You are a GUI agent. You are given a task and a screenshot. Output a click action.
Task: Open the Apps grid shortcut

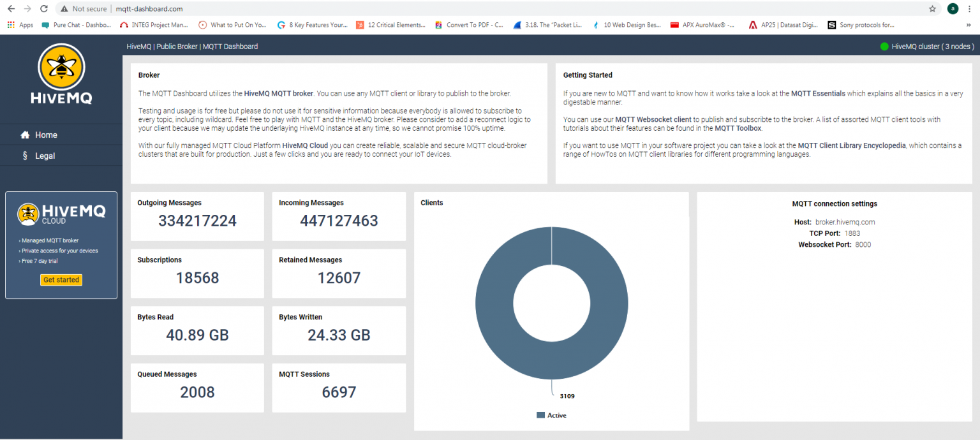pyautogui.click(x=20, y=25)
